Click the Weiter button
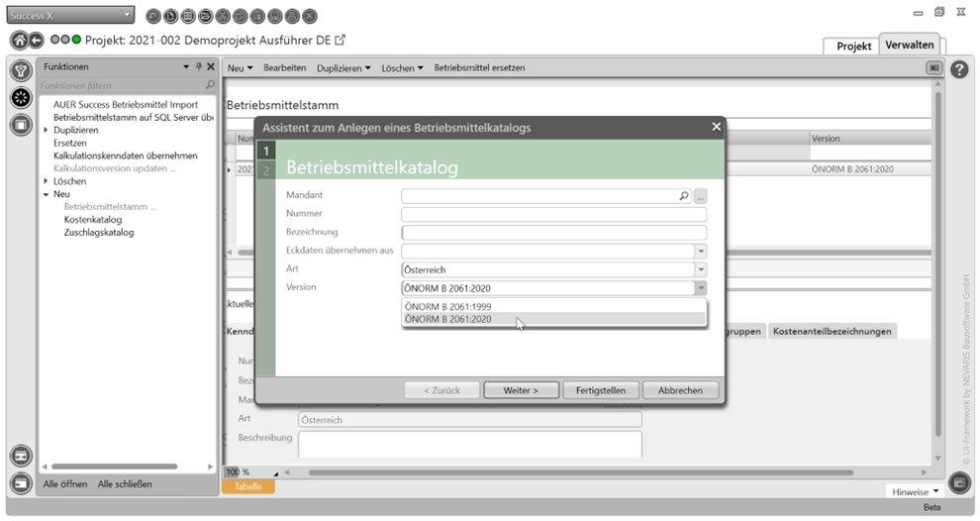 521,390
